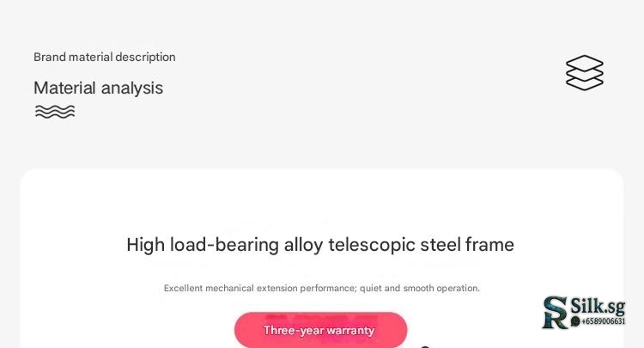Click the small black dot below the warranty button

pyautogui.click(x=424, y=346)
